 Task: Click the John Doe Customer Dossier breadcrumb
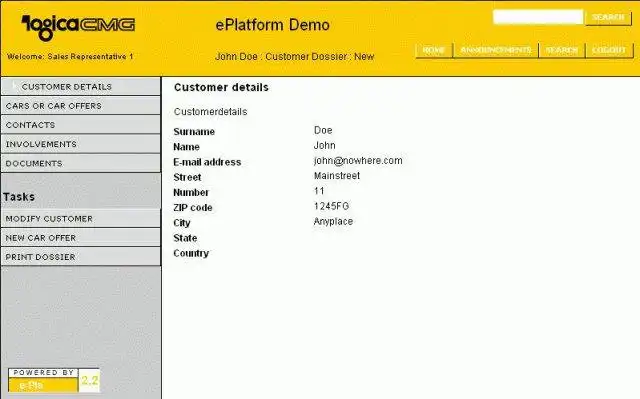[x=294, y=57]
